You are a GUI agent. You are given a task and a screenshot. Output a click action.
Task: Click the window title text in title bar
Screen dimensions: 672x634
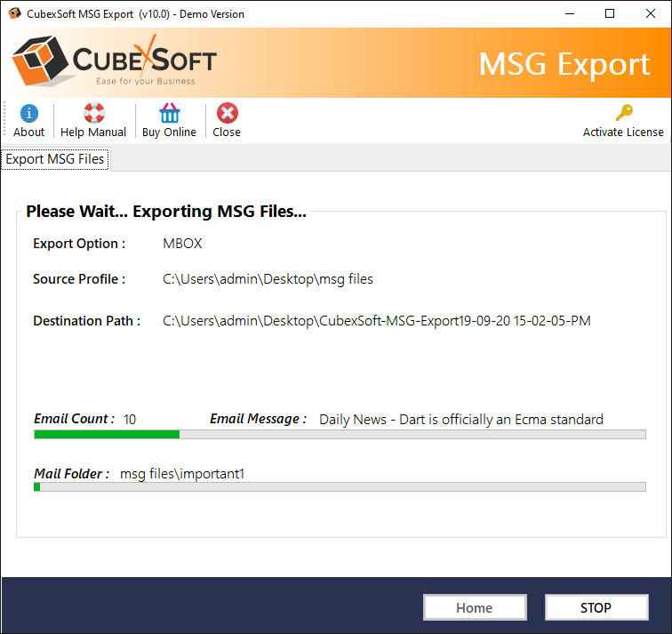click(135, 14)
